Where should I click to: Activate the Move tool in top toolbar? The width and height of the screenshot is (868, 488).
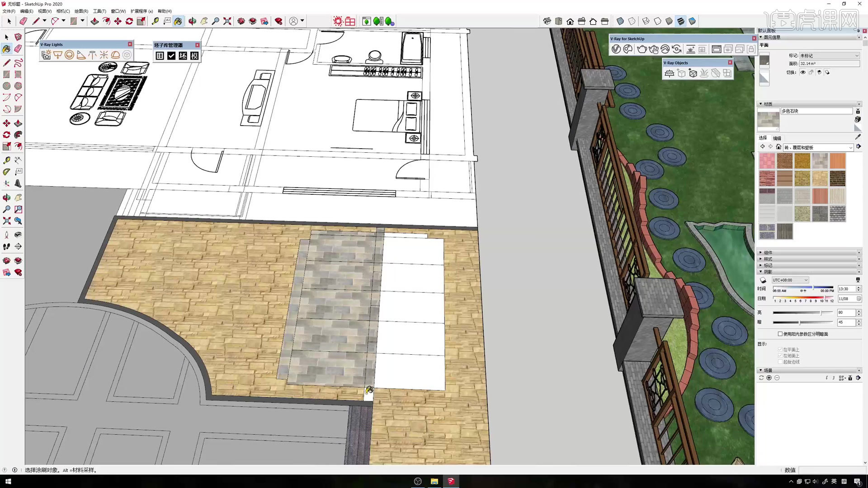coord(118,21)
